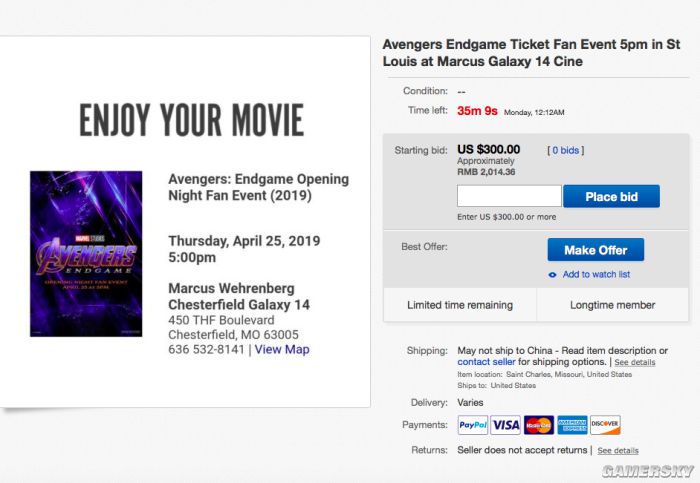This screenshot has height=483, width=700.
Task: Click the VISA card icon
Action: click(x=506, y=425)
